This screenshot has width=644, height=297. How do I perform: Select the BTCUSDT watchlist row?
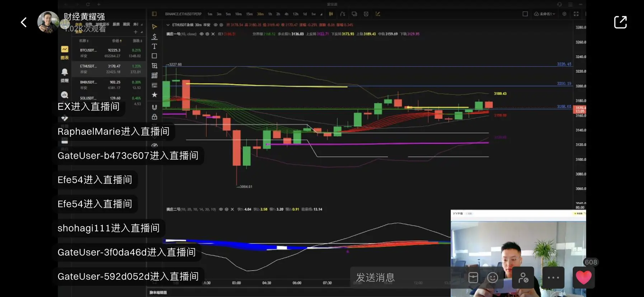[x=109, y=53]
